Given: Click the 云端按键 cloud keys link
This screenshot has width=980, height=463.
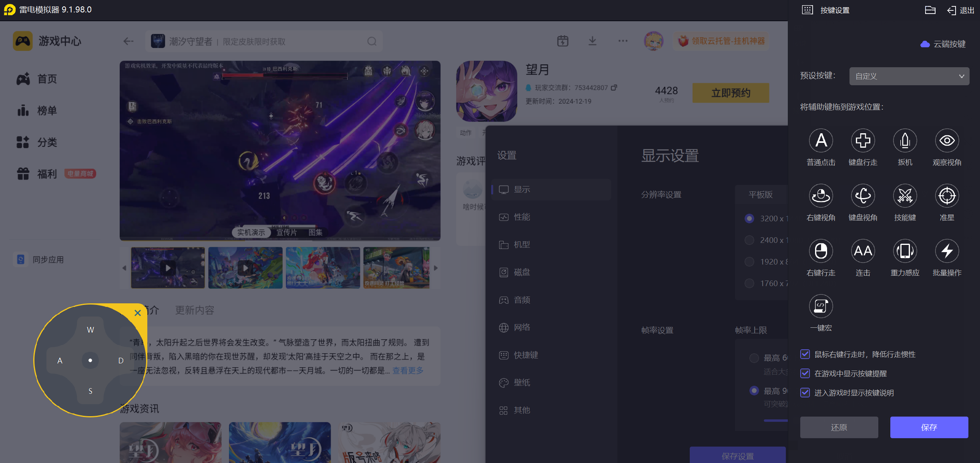Looking at the screenshot, I should pyautogui.click(x=943, y=44).
